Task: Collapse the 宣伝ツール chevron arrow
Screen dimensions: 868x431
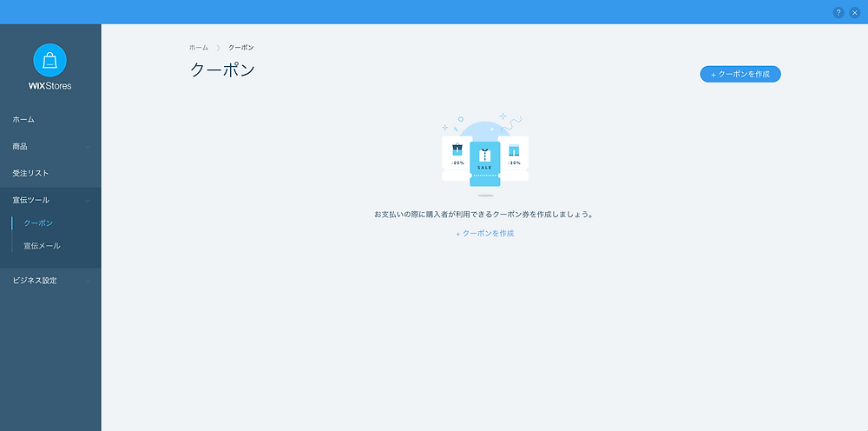Action: (x=88, y=201)
